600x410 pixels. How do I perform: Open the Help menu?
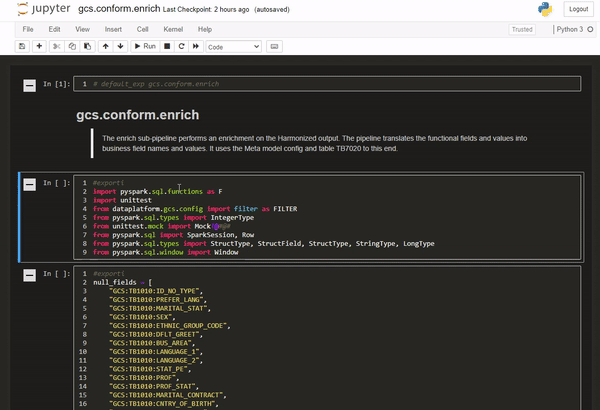tap(205, 29)
